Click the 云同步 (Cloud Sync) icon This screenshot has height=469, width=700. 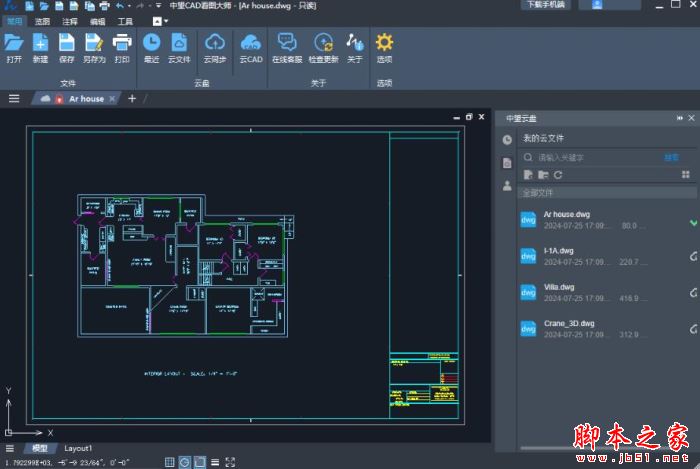click(215, 43)
